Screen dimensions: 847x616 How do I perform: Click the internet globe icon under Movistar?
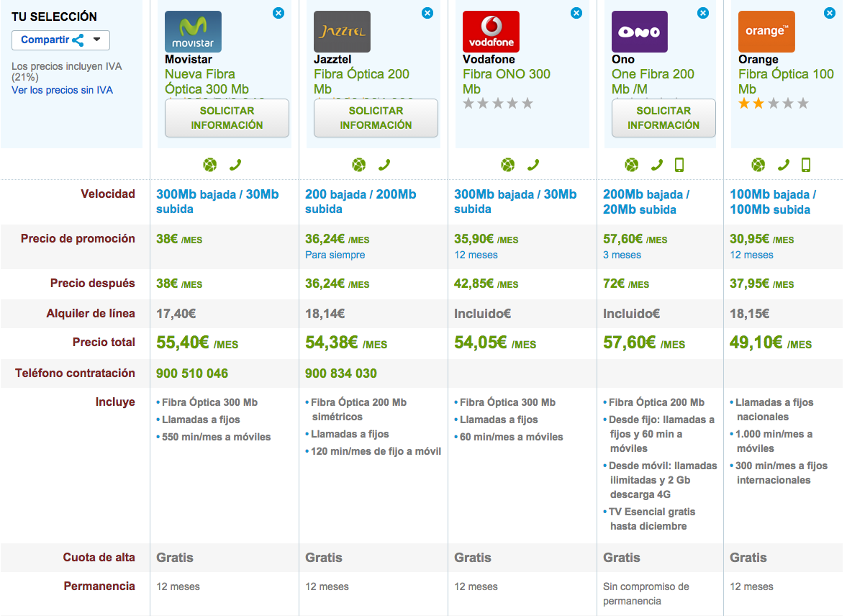pyautogui.click(x=210, y=165)
